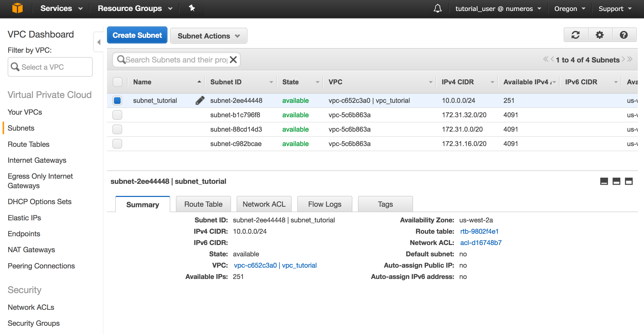
Task: Click the AWS cube logo icon
Action: (x=17, y=8)
